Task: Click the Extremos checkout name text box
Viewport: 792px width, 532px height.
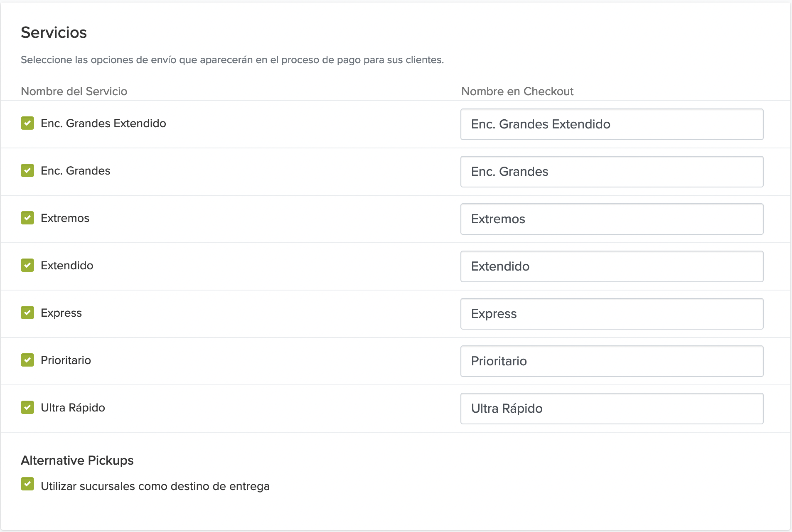Action: (x=612, y=219)
